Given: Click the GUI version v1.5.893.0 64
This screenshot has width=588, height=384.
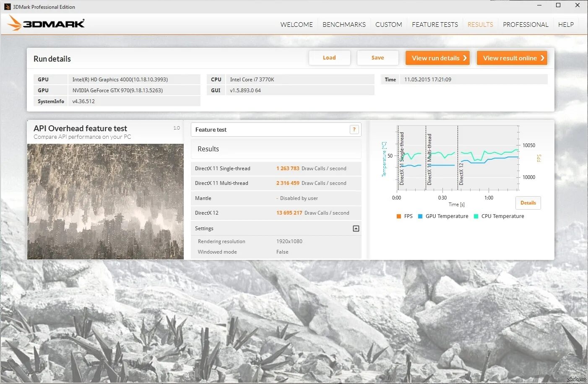Looking at the screenshot, I should 245,91.
